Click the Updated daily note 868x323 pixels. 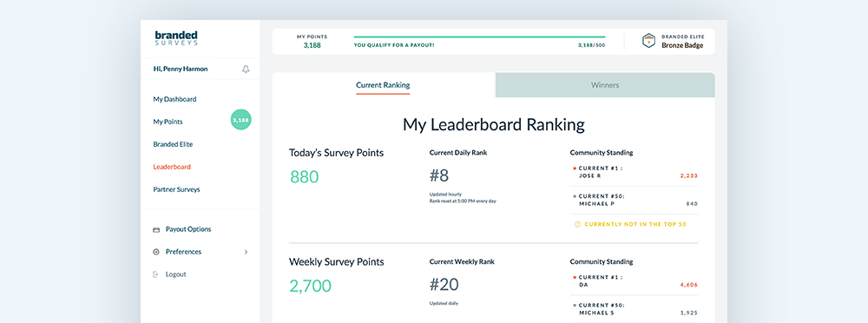(x=444, y=303)
